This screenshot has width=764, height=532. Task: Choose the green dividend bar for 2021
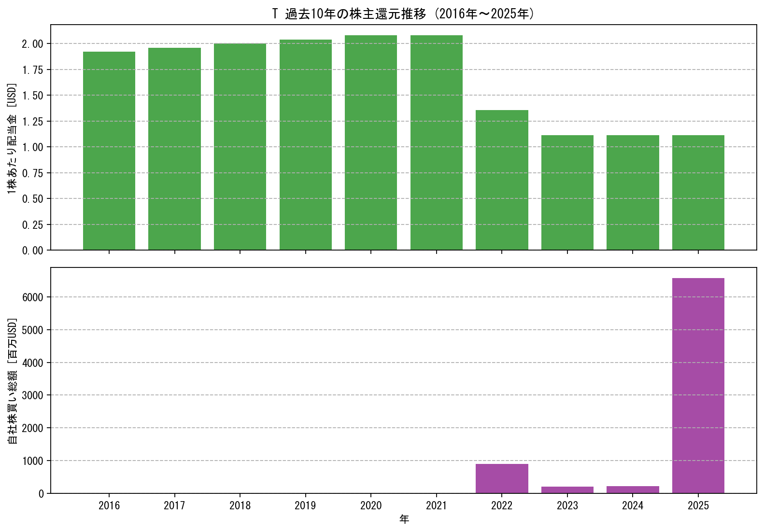[x=437, y=142]
